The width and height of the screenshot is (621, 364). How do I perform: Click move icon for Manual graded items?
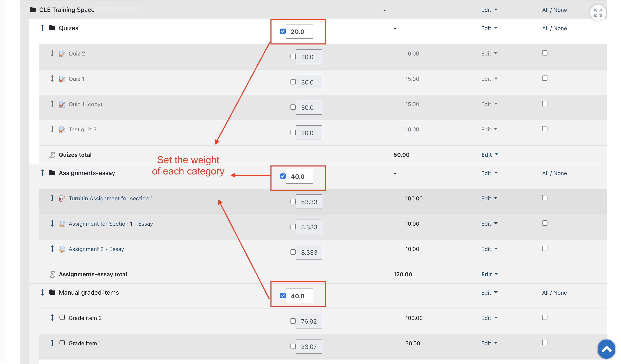(42, 292)
